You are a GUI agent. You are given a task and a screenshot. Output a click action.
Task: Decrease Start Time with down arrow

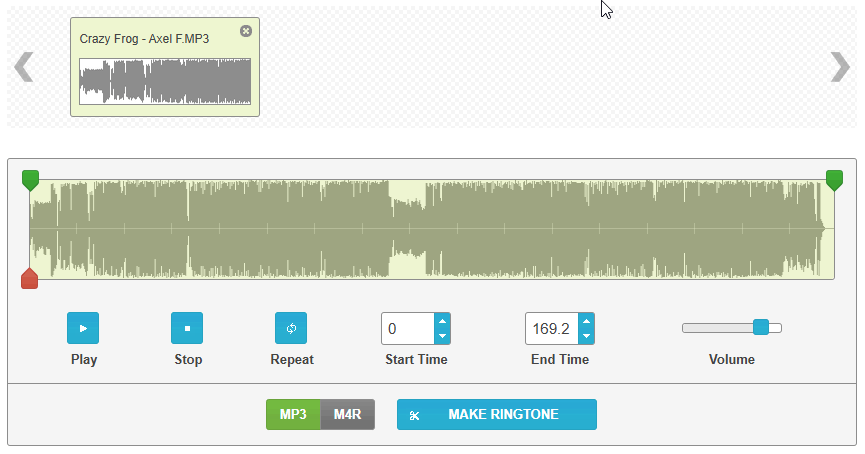pyautogui.click(x=442, y=336)
